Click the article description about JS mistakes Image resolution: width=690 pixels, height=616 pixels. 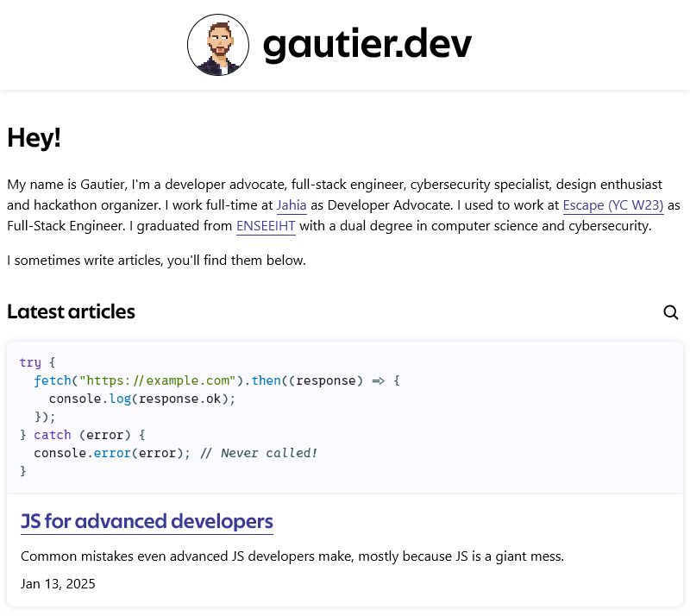[292, 556]
